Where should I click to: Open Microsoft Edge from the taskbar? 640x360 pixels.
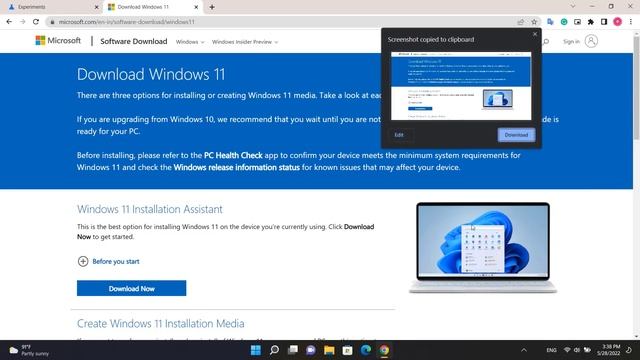[366, 350]
